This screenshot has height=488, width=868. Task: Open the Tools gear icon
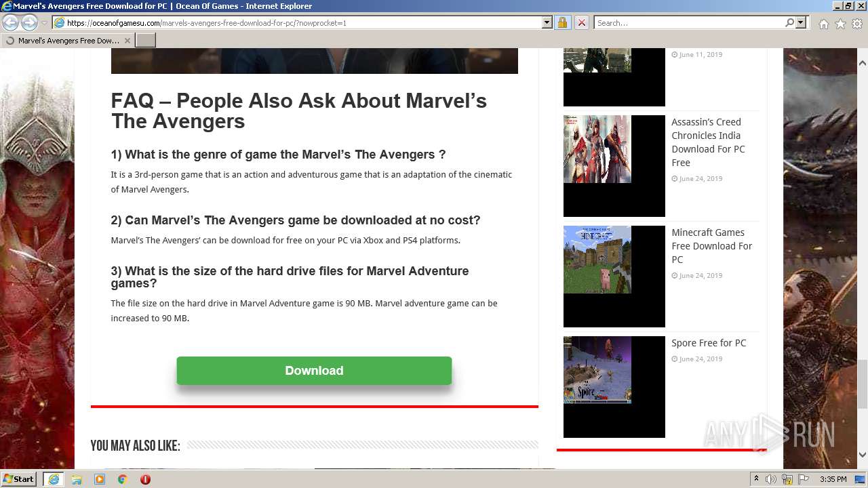pos(857,24)
